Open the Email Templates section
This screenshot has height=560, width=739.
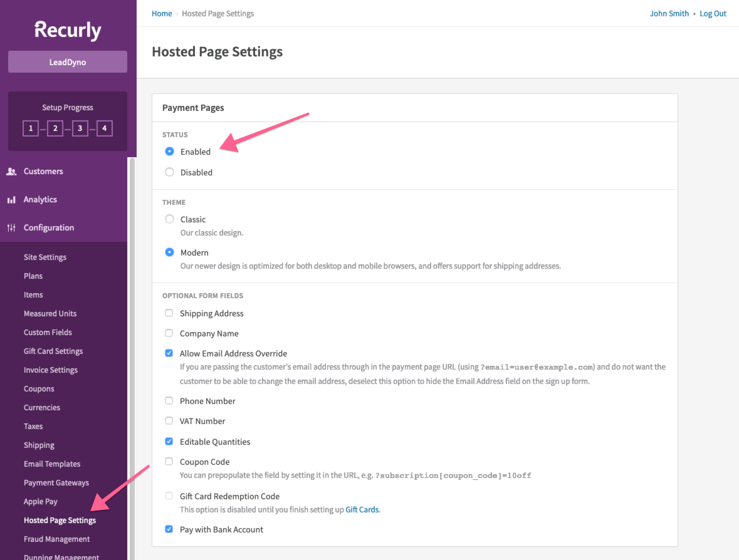point(52,464)
